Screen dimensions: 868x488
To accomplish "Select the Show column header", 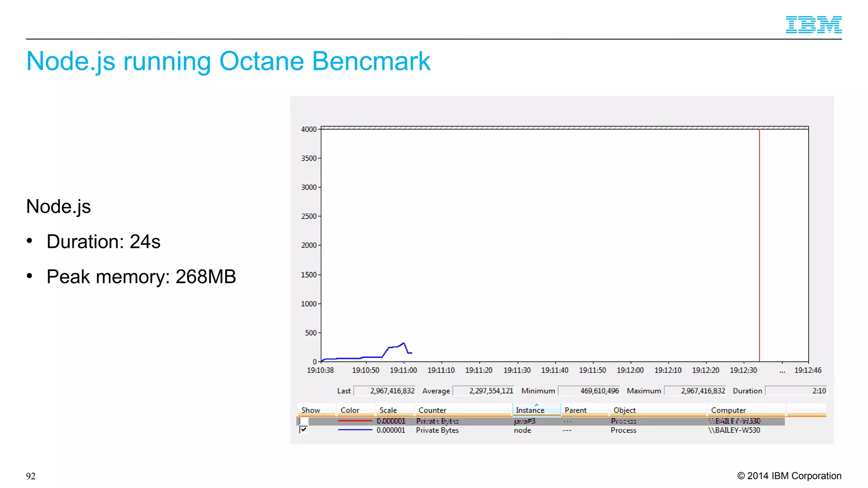I will 317,410.
